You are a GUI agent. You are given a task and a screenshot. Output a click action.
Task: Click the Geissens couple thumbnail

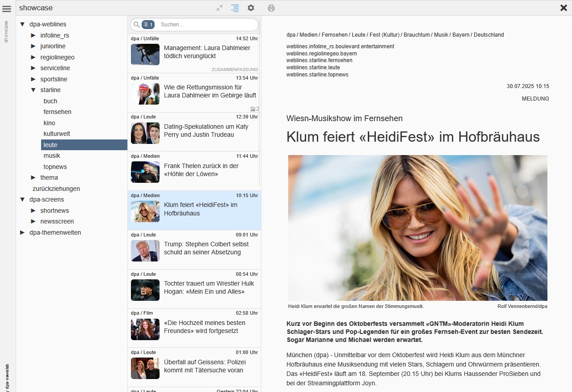tap(145, 368)
